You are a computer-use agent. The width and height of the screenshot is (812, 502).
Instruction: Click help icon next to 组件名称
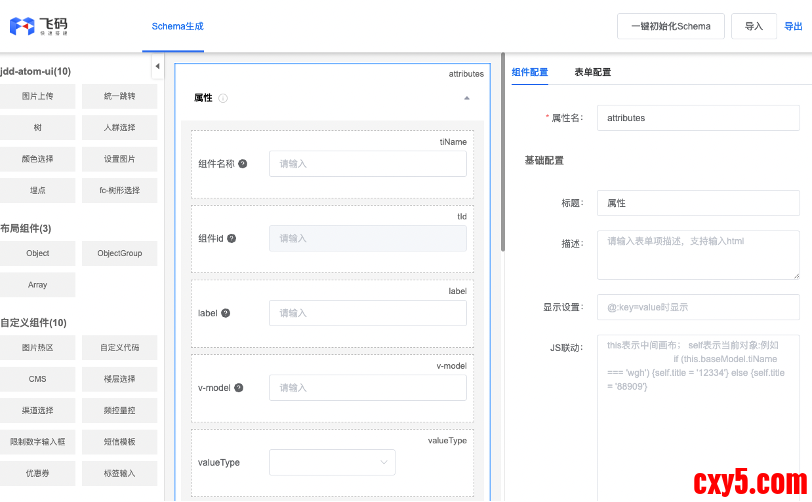pos(243,164)
